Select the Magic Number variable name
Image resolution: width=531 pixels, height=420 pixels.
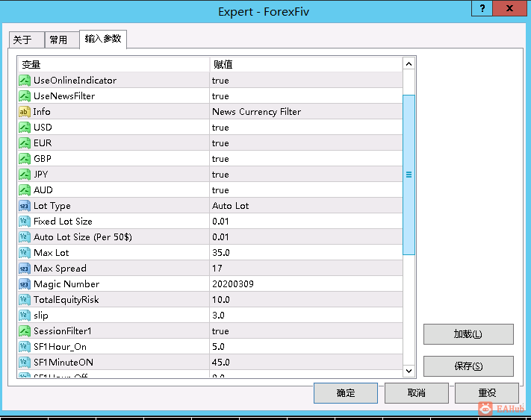(66, 284)
